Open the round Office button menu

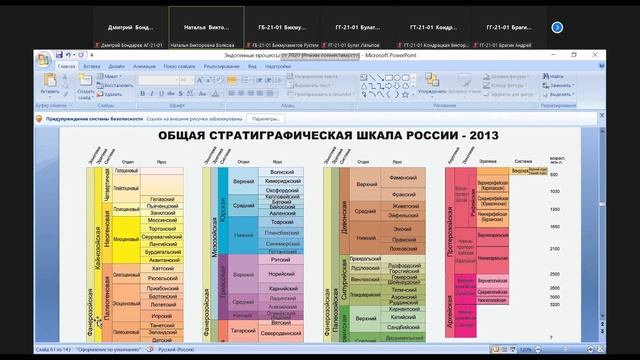[43, 60]
